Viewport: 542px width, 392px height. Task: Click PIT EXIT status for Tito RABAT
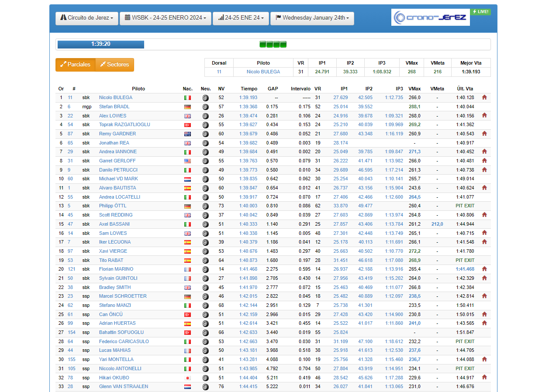click(x=465, y=260)
